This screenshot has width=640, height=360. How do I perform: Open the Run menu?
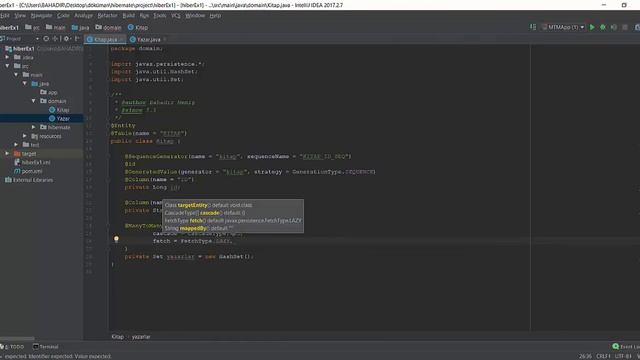144,16
